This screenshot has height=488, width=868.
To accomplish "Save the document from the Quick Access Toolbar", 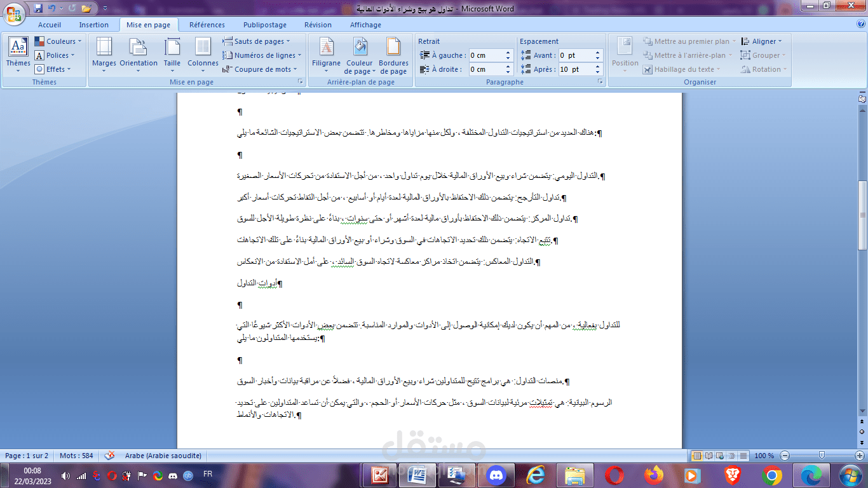I will [x=38, y=9].
